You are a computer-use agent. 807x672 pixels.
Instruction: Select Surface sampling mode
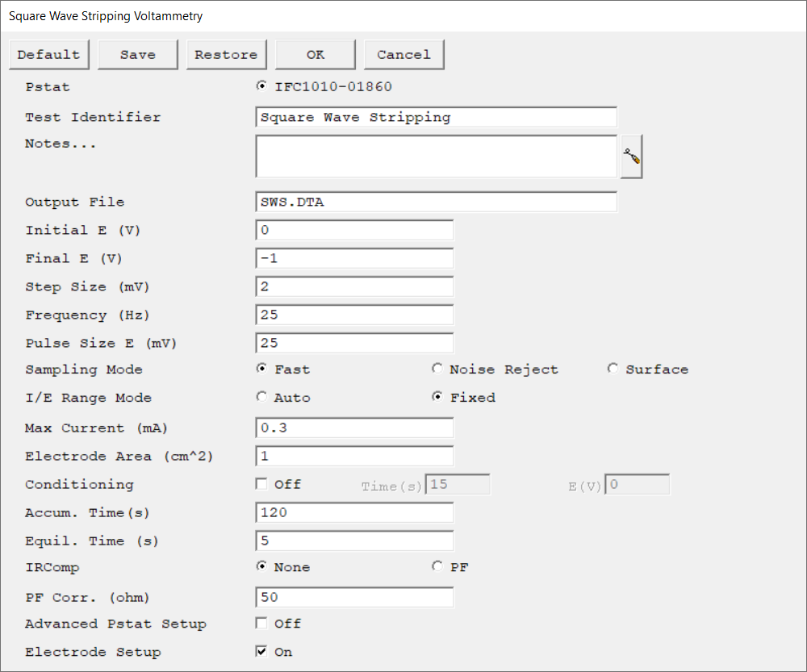613,369
